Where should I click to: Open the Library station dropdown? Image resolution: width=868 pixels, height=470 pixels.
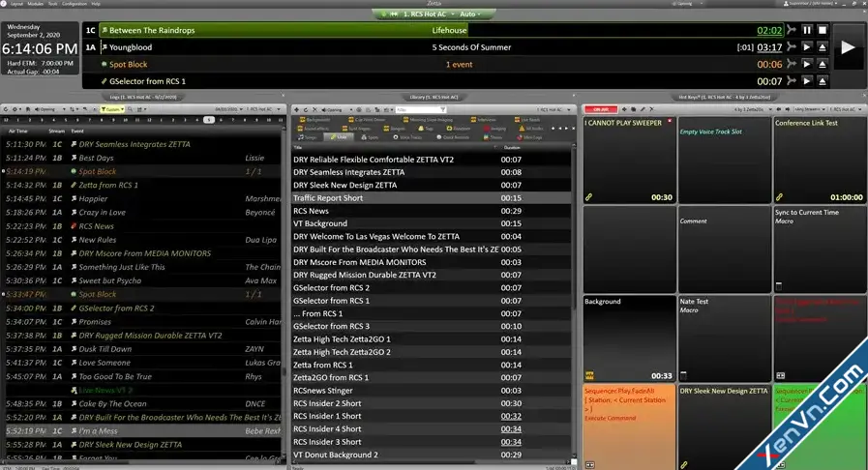click(x=554, y=110)
